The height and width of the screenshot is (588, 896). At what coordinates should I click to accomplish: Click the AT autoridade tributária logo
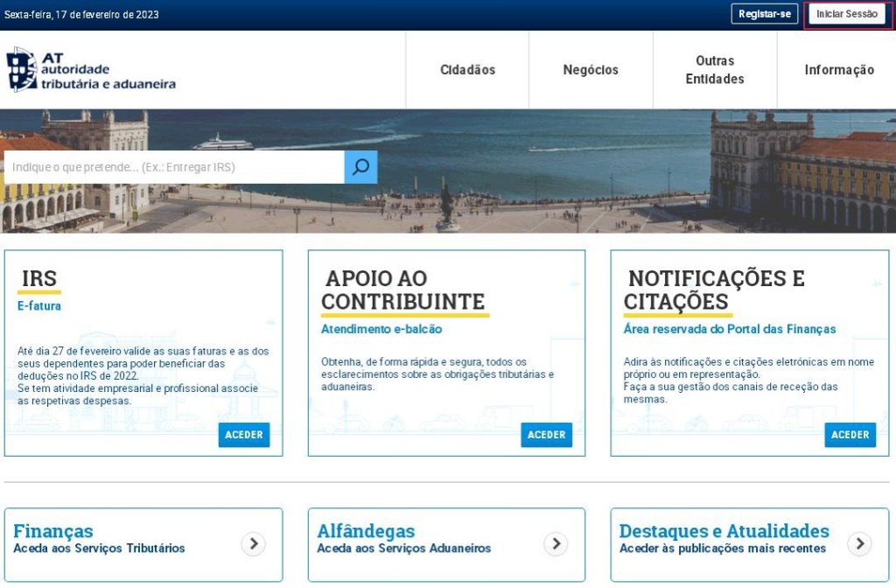coord(91,70)
